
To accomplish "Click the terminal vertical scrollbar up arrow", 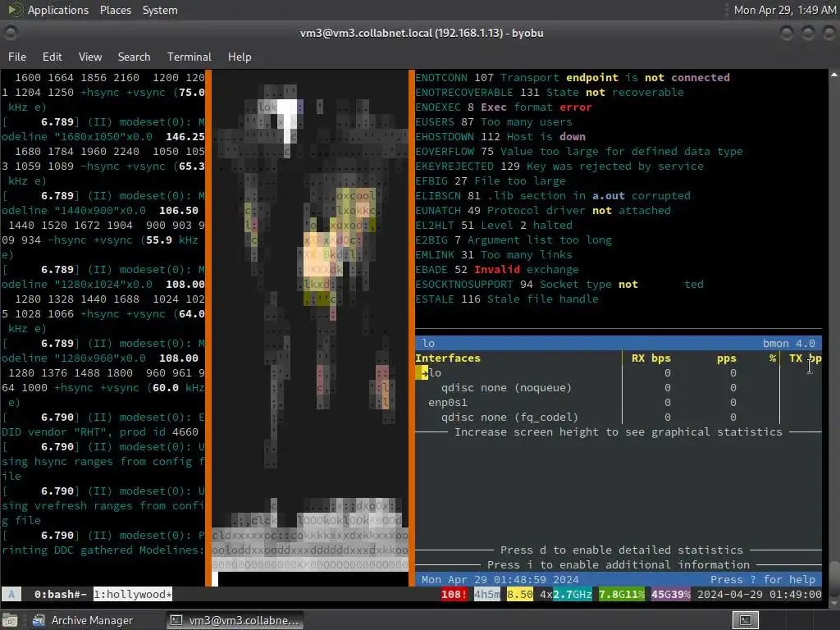I will pos(833,75).
